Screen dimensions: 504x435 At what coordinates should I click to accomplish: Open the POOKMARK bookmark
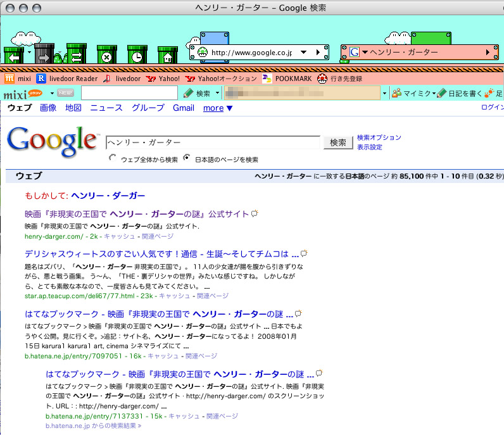point(287,79)
